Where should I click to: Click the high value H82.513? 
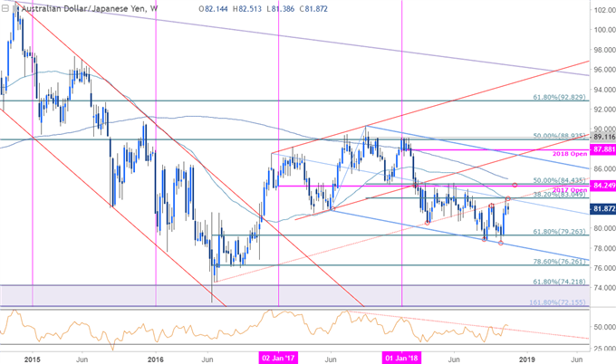click(246, 9)
